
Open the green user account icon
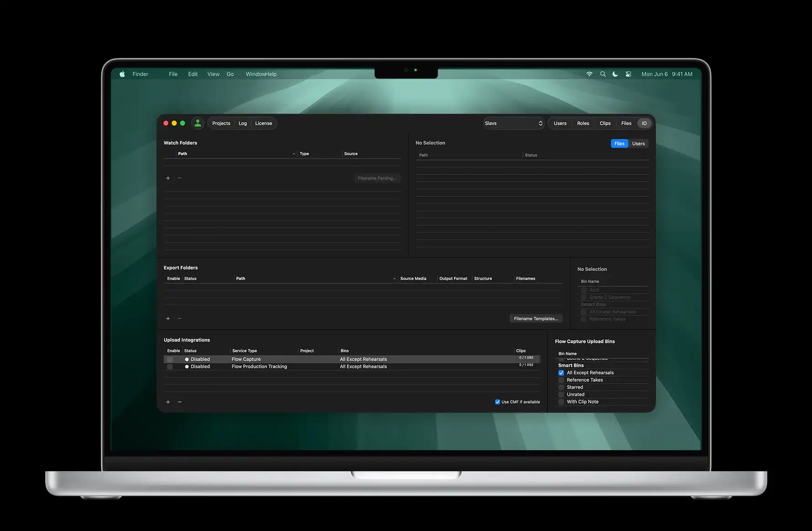coord(198,123)
